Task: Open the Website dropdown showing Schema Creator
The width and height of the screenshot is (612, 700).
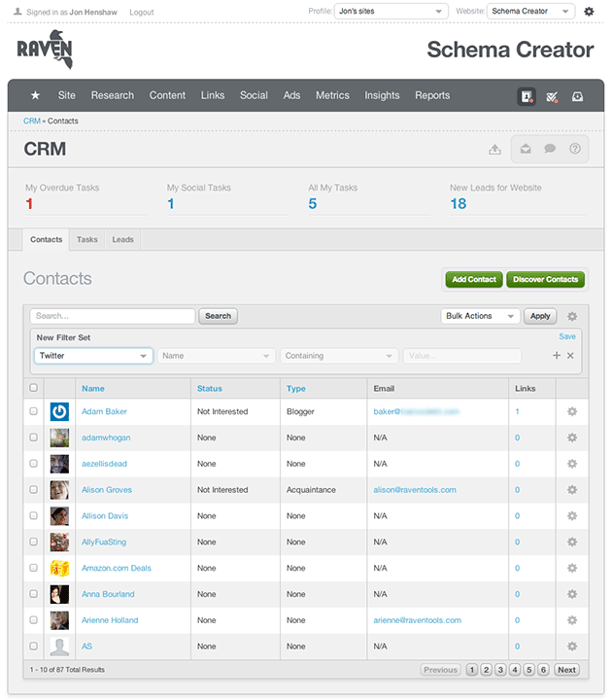Action: click(x=530, y=11)
